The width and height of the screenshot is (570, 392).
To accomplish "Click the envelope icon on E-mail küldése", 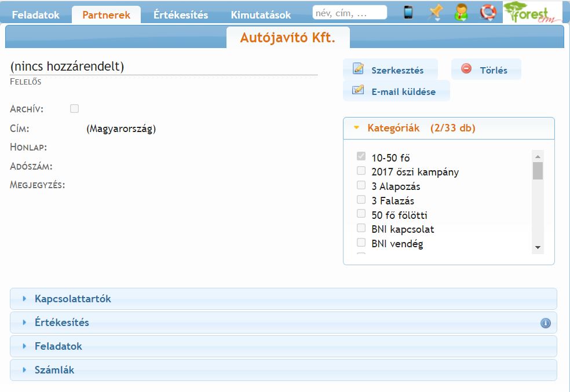I will pos(358,90).
